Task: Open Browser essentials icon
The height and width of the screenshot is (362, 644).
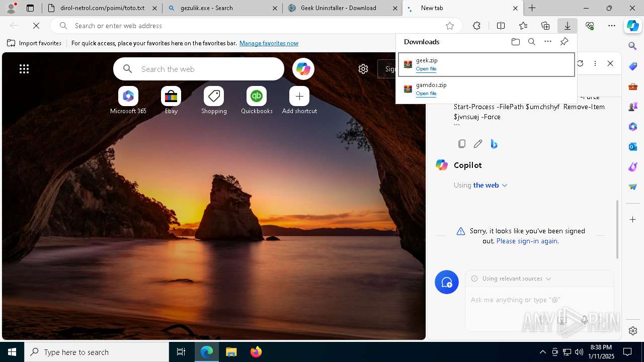Action: click(x=590, y=26)
